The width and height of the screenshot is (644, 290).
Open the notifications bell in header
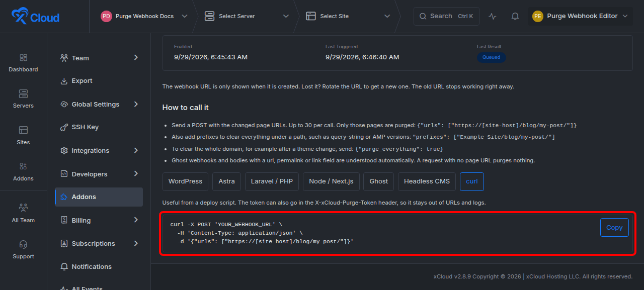pos(515,16)
